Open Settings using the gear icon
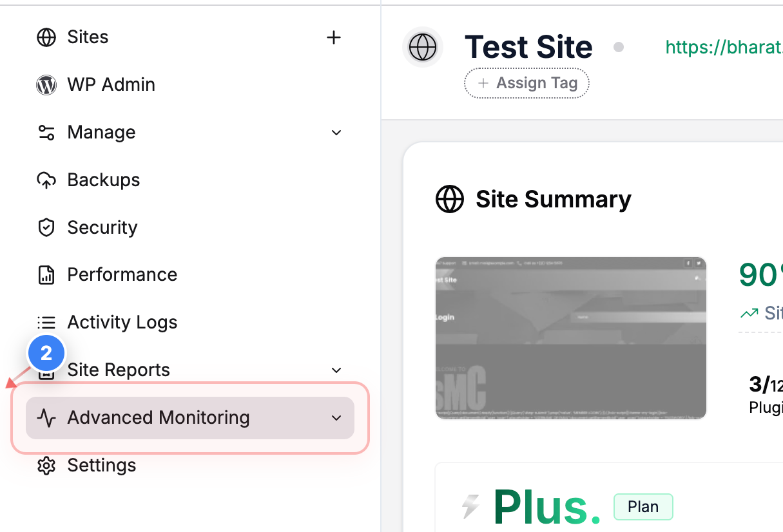The width and height of the screenshot is (783, 532). click(x=46, y=465)
